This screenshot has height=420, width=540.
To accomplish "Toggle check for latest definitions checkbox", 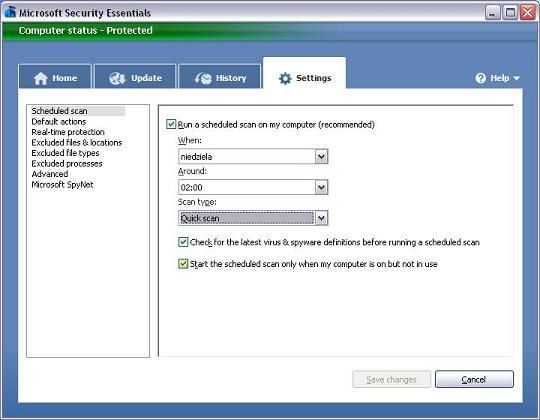I will pyautogui.click(x=183, y=242).
